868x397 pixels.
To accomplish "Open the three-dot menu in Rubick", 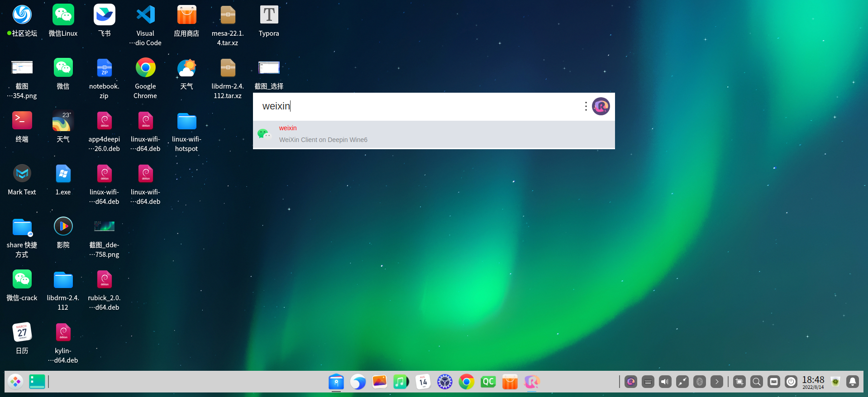I will [586, 106].
